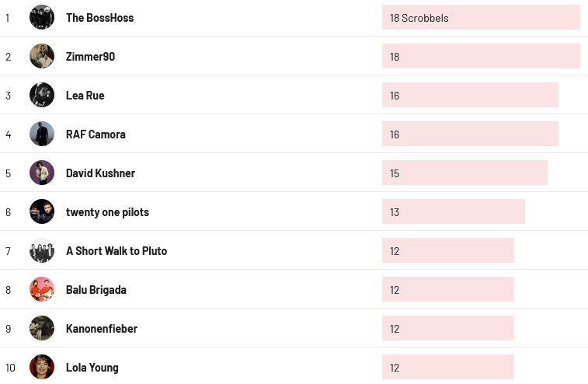Open twenty one pilots artist link
588x384 pixels.
click(107, 212)
